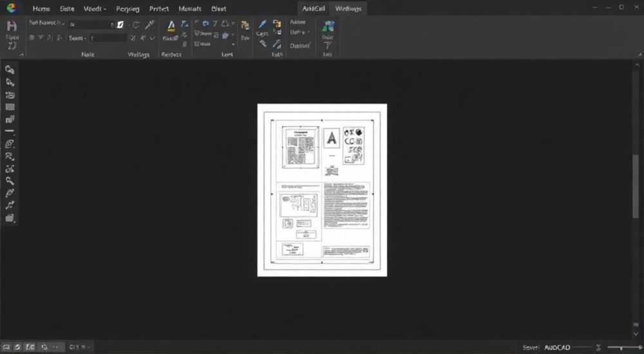The image size is (644, 354).
Task: Open the first ribbon font-style dropdown
Action: click(46, 23)
